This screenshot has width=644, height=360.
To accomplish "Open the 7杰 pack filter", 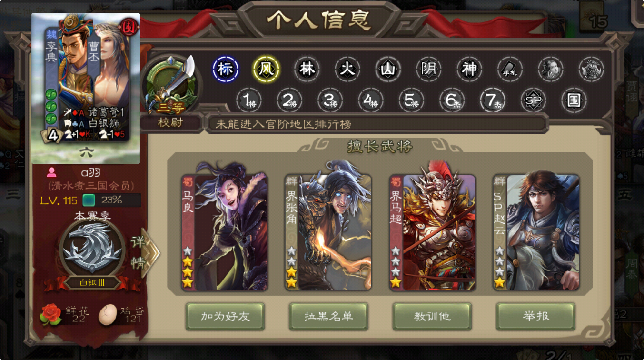I will point(493,100).
